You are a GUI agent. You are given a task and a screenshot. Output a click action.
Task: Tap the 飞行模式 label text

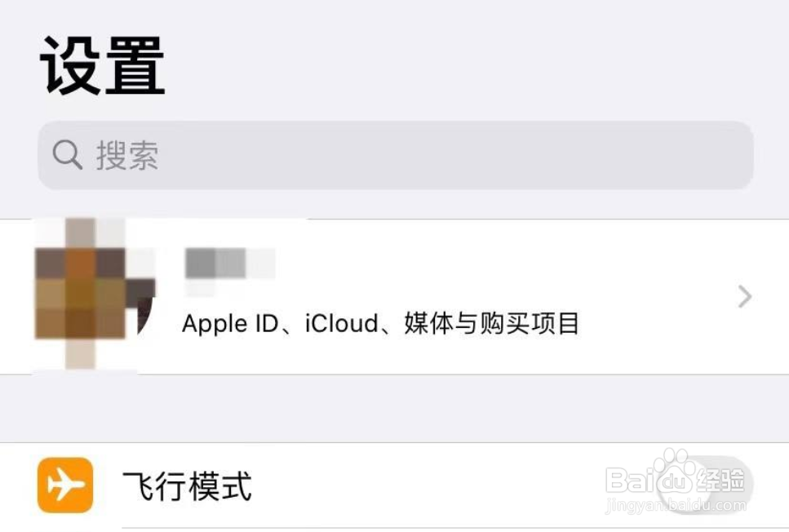(x=187, y=486)
